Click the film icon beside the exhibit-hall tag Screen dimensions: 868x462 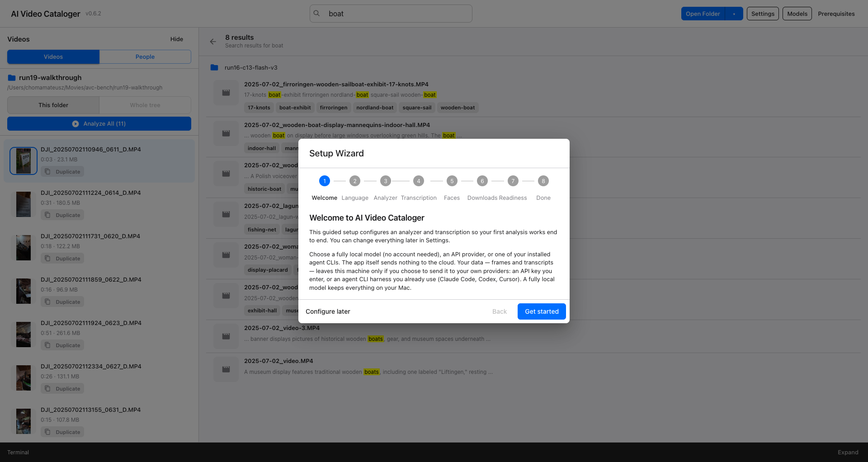click(x=226, y=296)
